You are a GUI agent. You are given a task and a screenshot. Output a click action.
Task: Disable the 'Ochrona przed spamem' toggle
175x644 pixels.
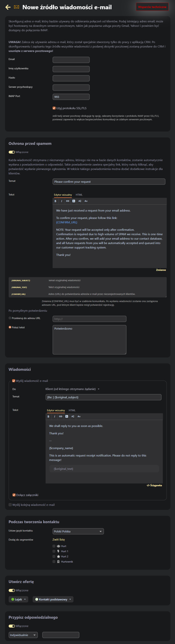pyautogui.click(x=12, y=152)
